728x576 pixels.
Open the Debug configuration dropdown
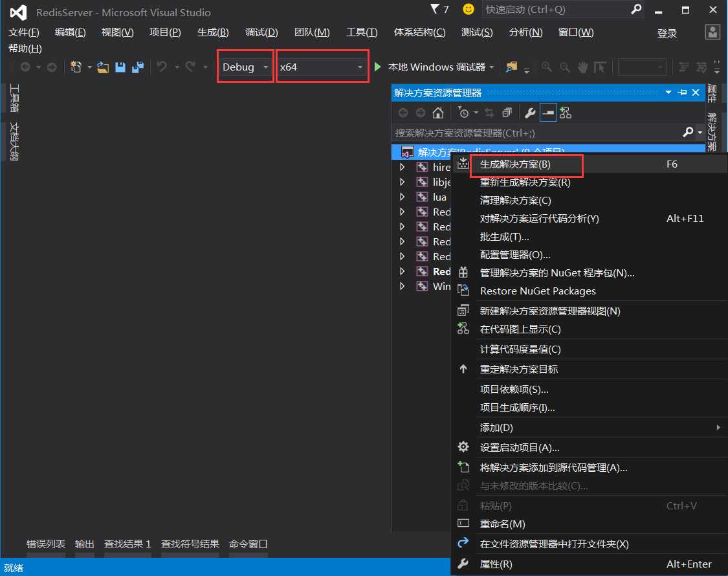(246, 67)
